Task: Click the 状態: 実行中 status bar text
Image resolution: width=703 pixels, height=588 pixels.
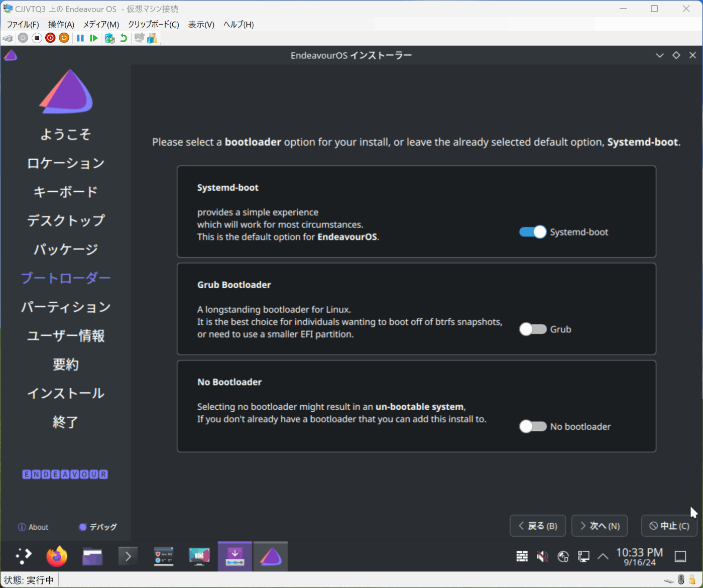Action: click(29, 580)
